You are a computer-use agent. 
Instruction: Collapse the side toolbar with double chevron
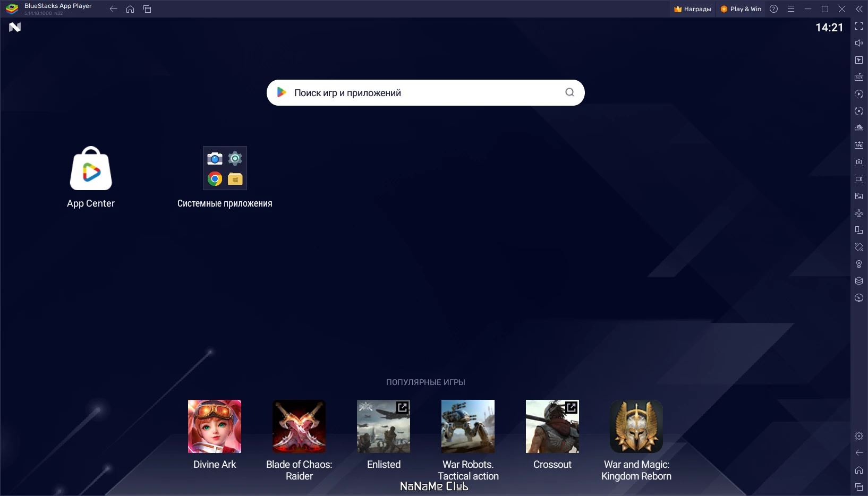pos(859,9)
